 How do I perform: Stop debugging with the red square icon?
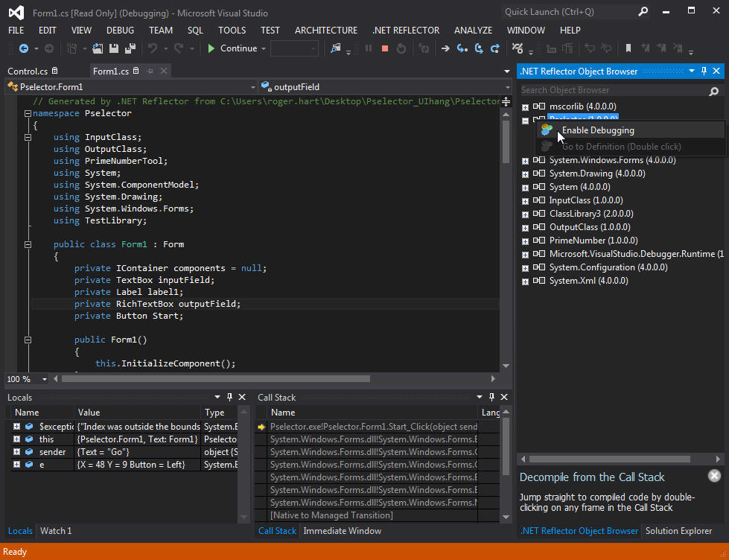385,48
